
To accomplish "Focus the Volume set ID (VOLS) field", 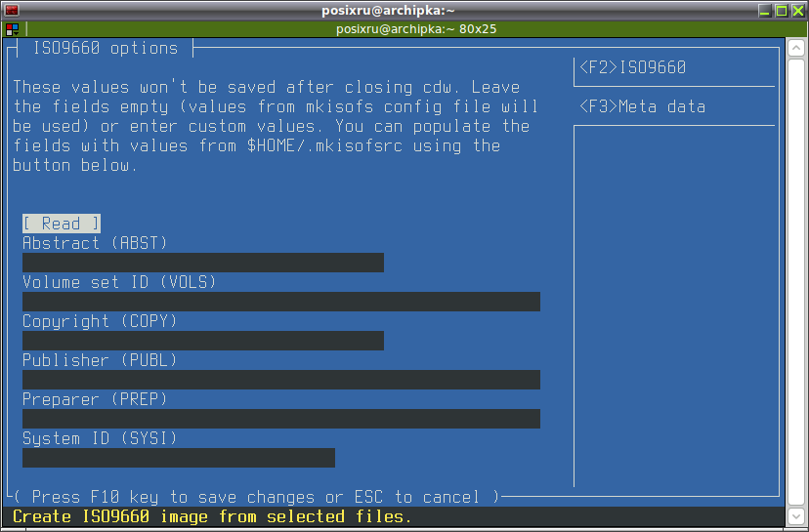I will pyautogui.click(x=281, y=302).
